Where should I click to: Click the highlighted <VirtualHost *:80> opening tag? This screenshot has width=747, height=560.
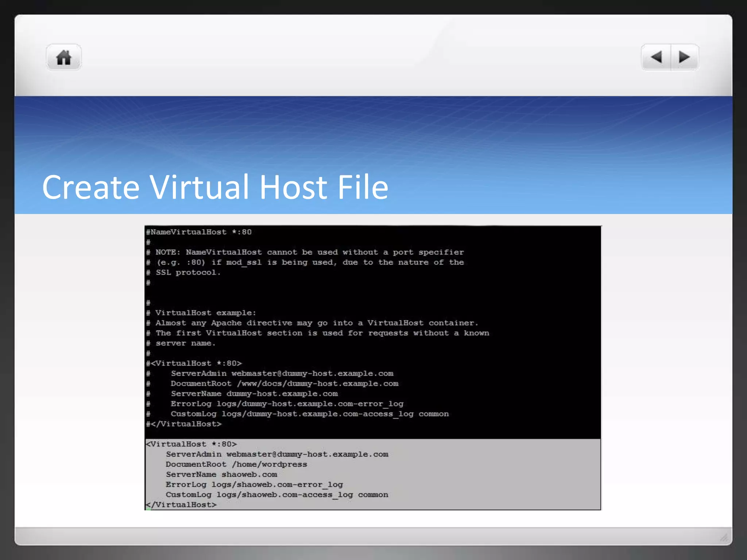(x=191, y=444)
